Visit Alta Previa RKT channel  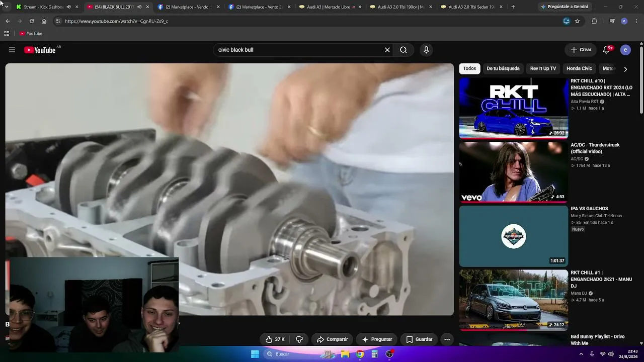(584, 102)
